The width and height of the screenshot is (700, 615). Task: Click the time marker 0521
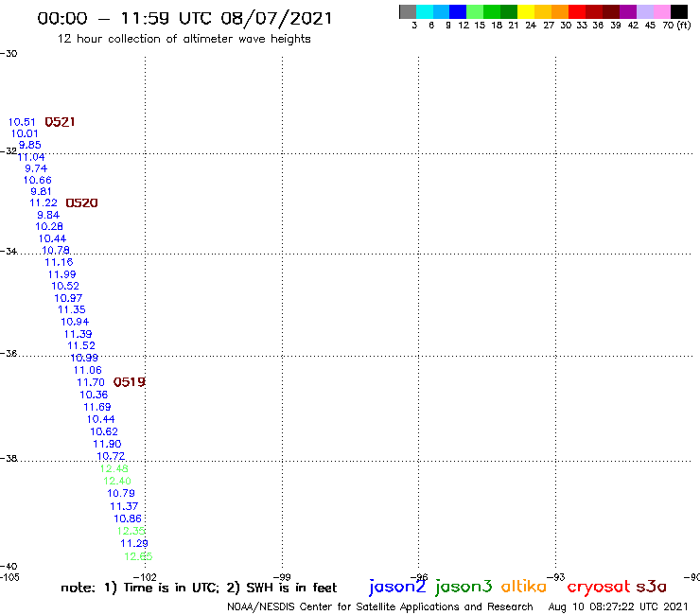(60, 122)
